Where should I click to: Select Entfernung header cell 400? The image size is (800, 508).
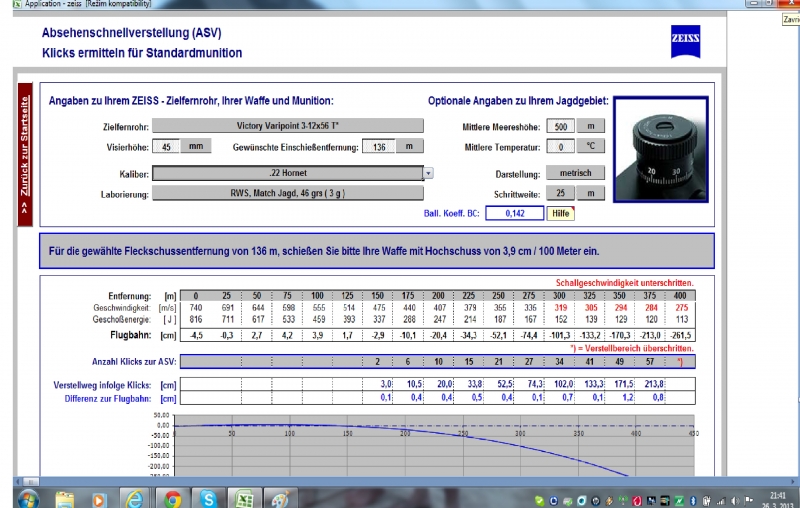point(680,296)
